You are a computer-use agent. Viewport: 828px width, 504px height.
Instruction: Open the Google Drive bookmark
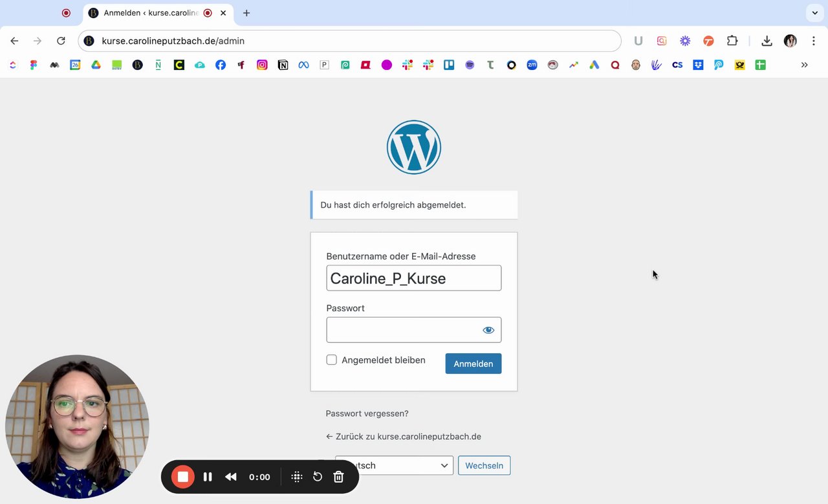coord(96,65)
